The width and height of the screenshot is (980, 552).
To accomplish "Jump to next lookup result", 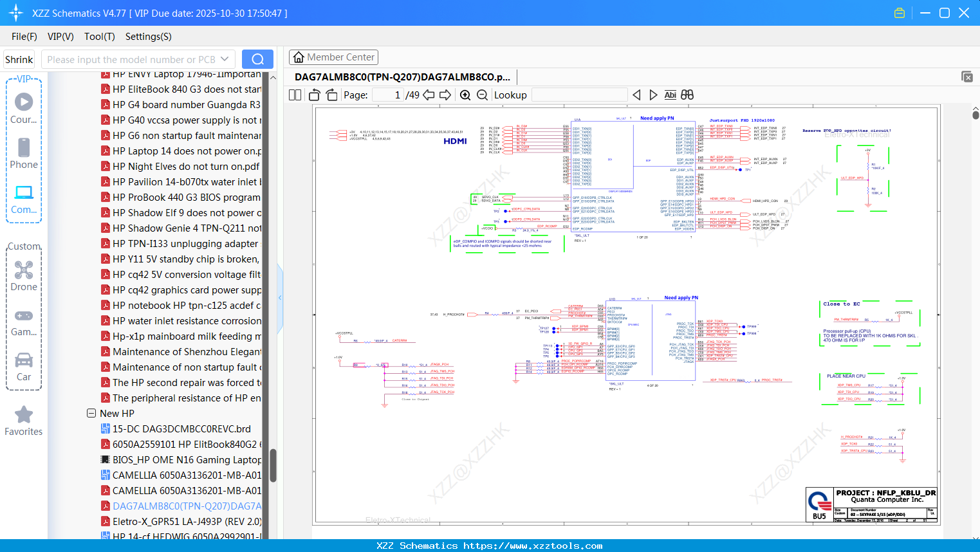I will [x=653, y=95].
